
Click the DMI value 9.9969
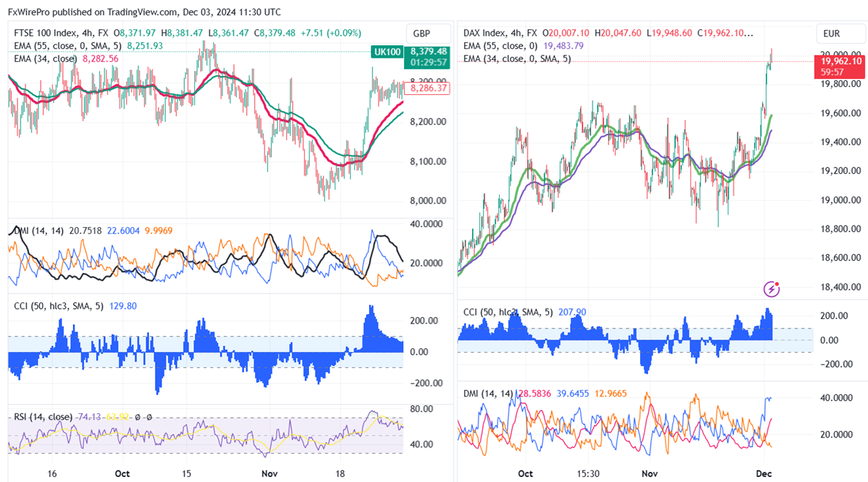pyautogui.click(x=159, y=231)
